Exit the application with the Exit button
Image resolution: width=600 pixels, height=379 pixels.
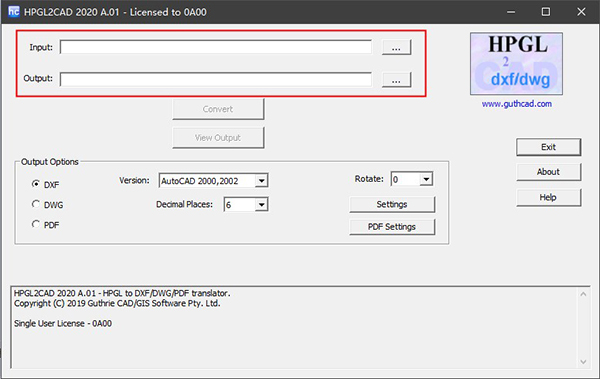click(548, 147)
